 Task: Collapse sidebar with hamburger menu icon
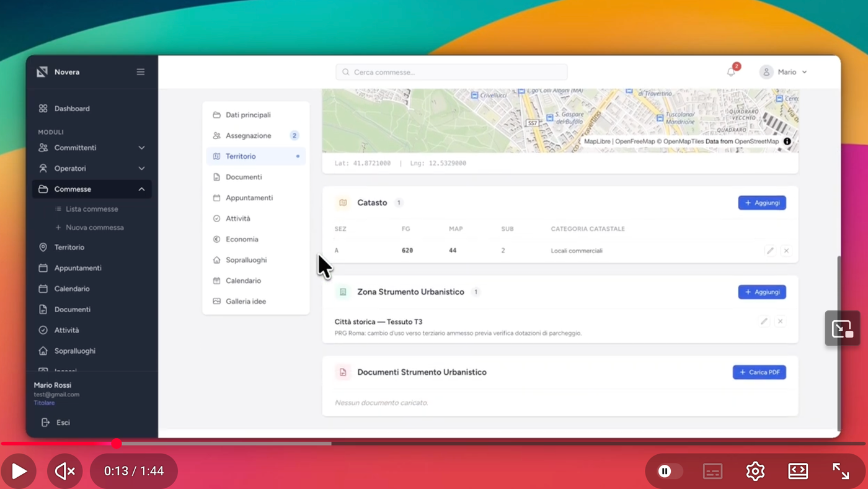click(141, 72)
